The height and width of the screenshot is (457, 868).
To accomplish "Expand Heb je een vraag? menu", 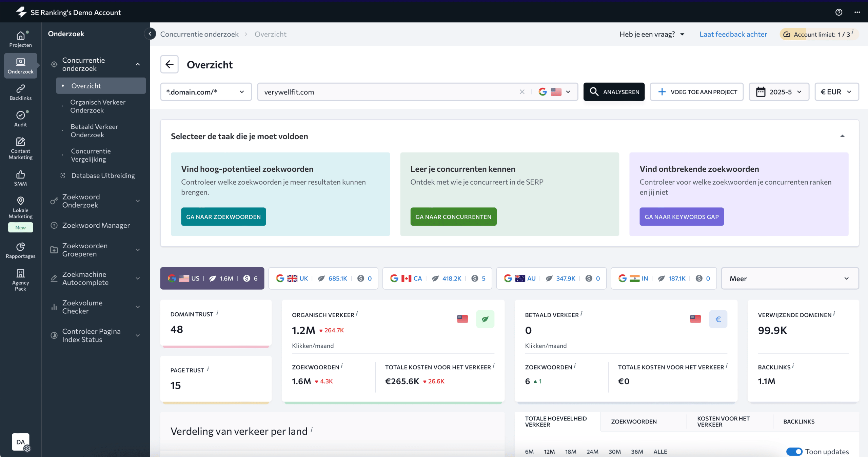I will (x=652, y=34).
